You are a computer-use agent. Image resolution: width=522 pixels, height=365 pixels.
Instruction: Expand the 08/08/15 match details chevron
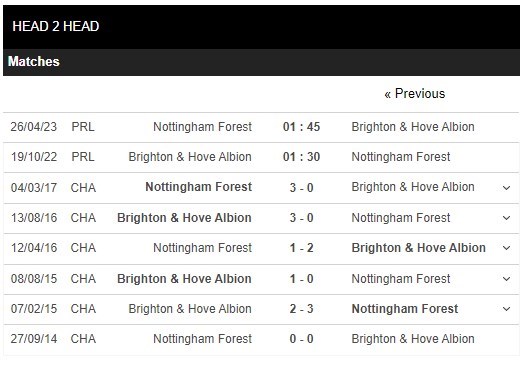(506, 279)
